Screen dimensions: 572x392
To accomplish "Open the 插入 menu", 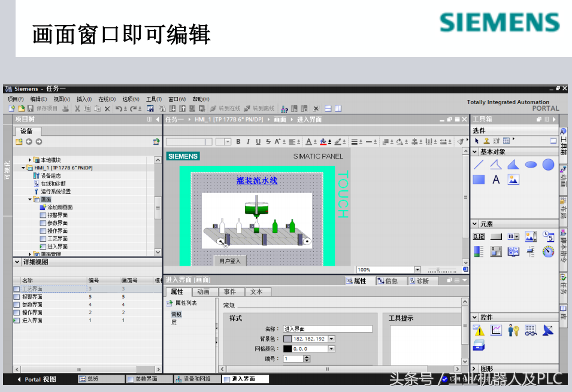I will click(84, 99).
